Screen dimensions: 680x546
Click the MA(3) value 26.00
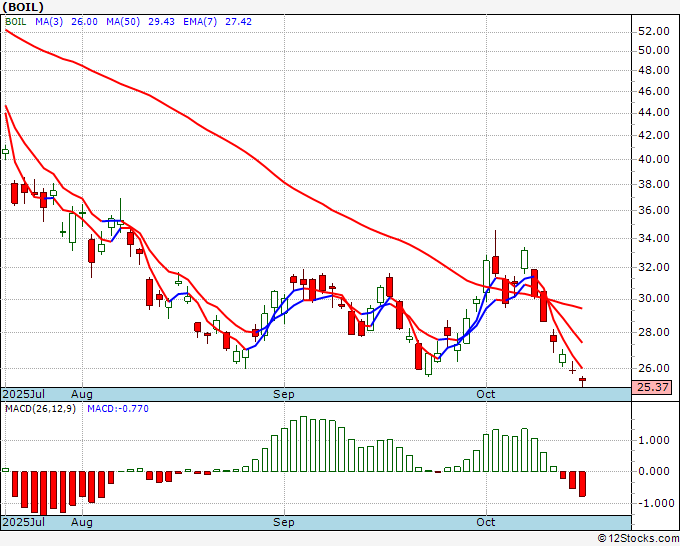[x=84, y=22]
